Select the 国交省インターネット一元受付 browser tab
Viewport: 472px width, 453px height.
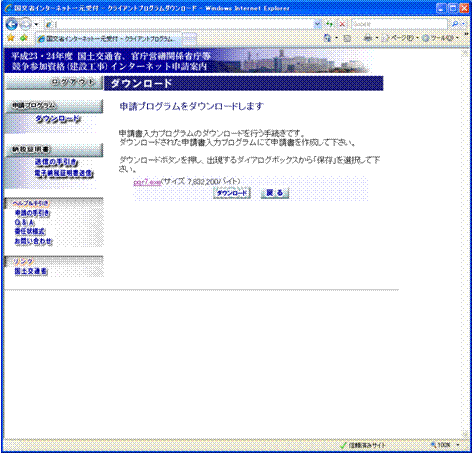click(109, 39)
